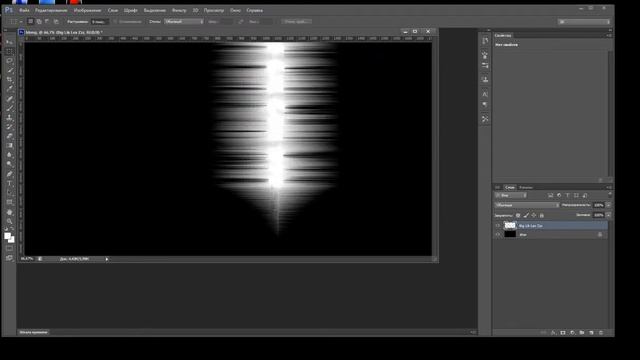Click layer opacity percentage field
The image size is (640, 360).
pyautogui.click(x=599, y=205)
